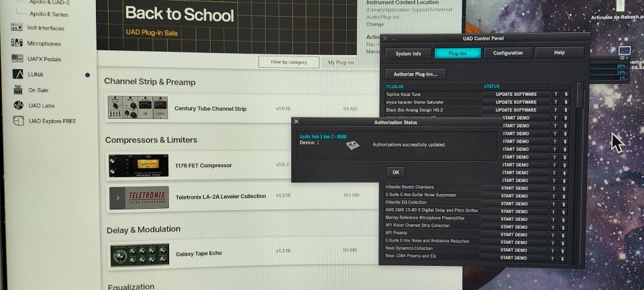Click the help icon for Hitsville EQ Collection
The width and height of the screenshot is (644, 290).
[554, 204]
